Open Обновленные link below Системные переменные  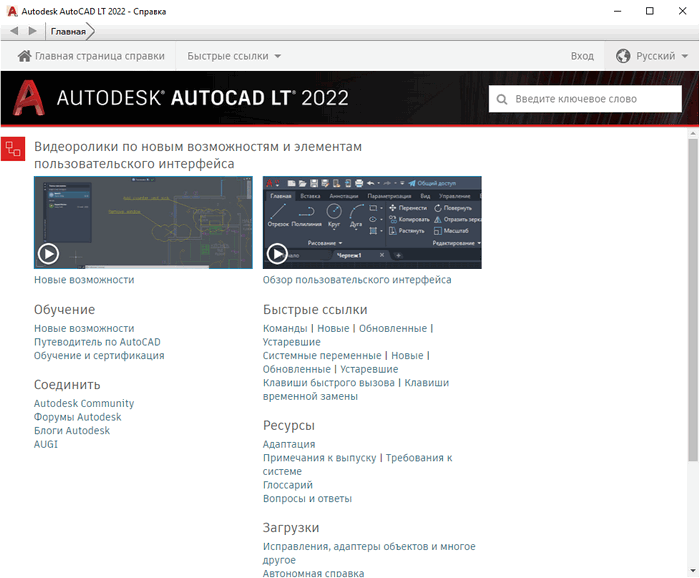[297, 369]
